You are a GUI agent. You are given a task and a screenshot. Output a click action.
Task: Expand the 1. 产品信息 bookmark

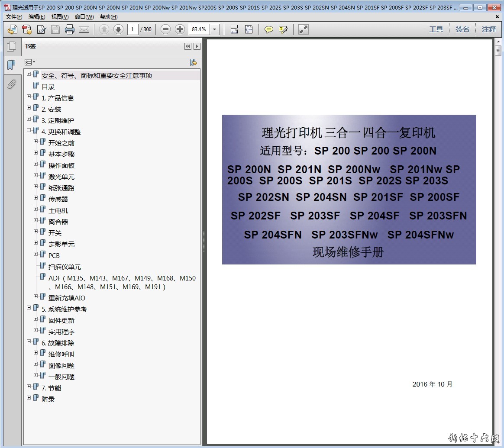click(x=29, y=96)
